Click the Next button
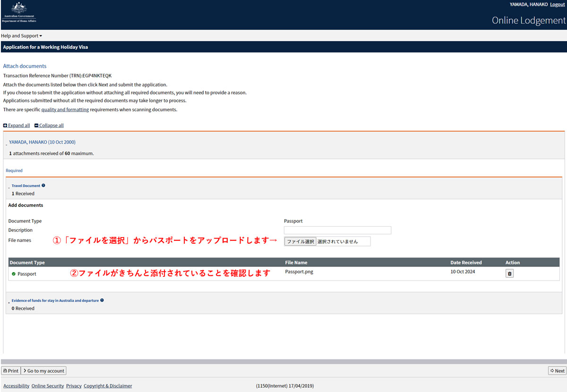 point(557,371)
